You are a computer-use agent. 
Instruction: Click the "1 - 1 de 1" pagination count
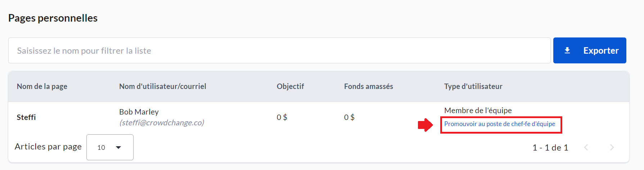coord(550,148)
